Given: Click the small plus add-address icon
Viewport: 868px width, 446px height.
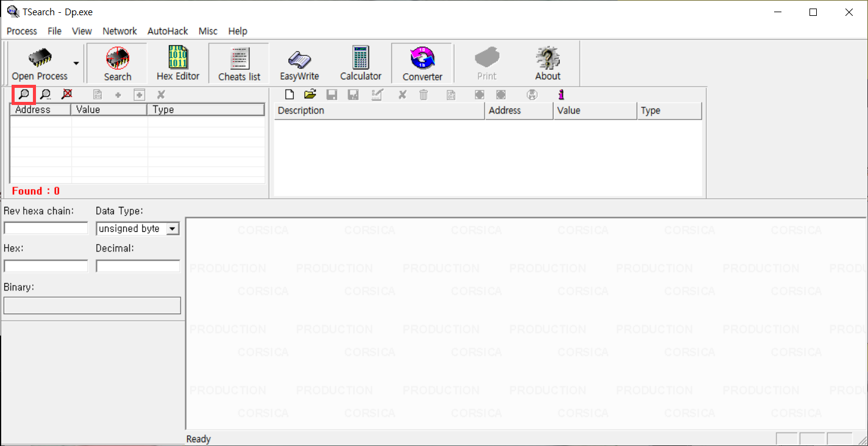Looking at the screenshot, I should click(118, 95).
